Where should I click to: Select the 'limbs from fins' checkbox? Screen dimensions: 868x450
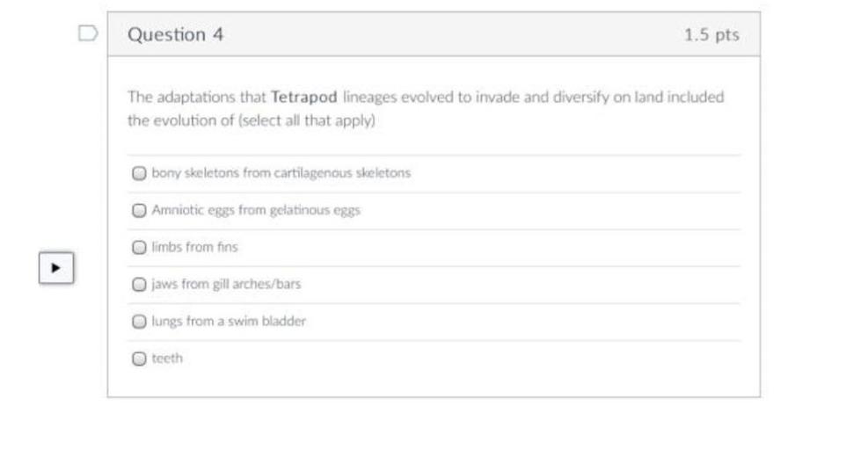click(140, 248)
